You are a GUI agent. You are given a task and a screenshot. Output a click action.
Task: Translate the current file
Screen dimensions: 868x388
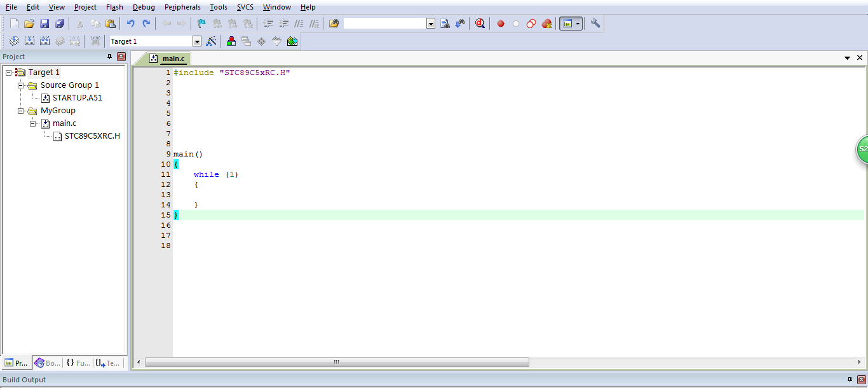coord(14,41)
